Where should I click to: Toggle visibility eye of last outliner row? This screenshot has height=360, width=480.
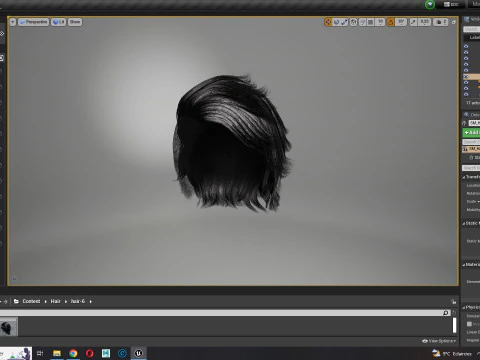(x=466, y=94)
